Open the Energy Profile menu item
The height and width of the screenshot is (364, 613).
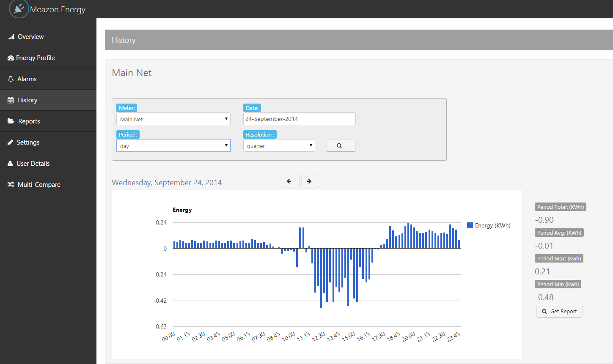point(48,58)
